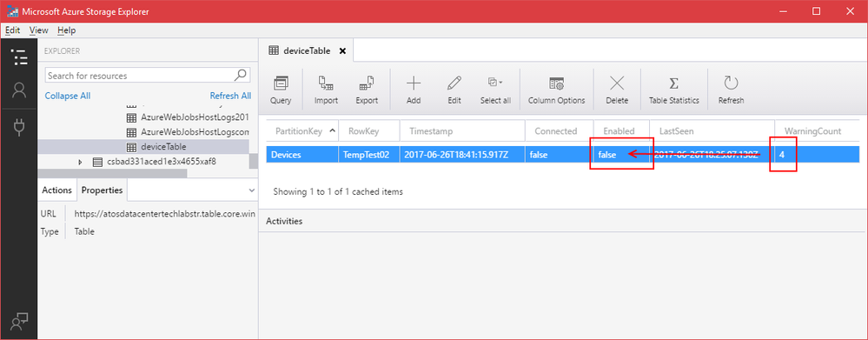868x340 pixels.
Task: Switch to the Actions tab
Action: pos(57,190)
